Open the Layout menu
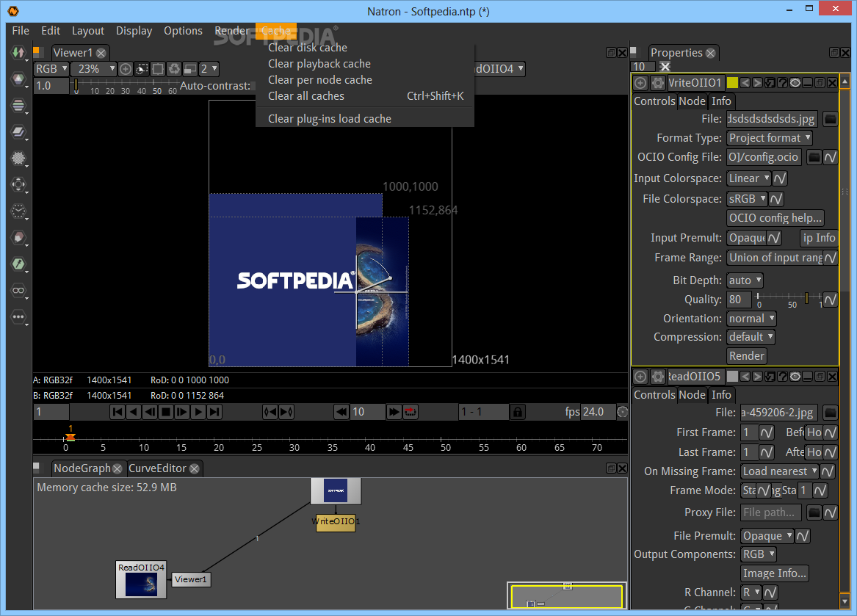This screenshot has width=857, height=616. 88,31
